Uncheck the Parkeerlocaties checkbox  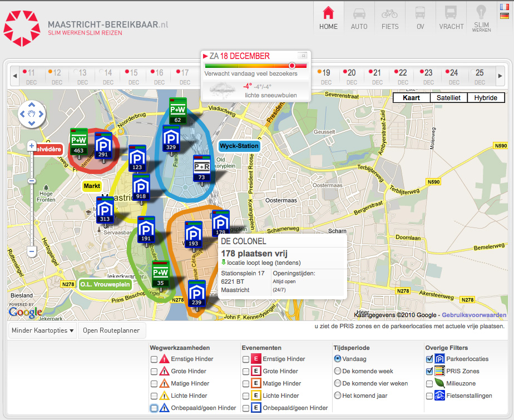click(429, 359)
